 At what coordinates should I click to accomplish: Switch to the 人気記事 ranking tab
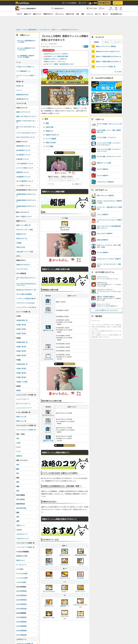point(96,42)
